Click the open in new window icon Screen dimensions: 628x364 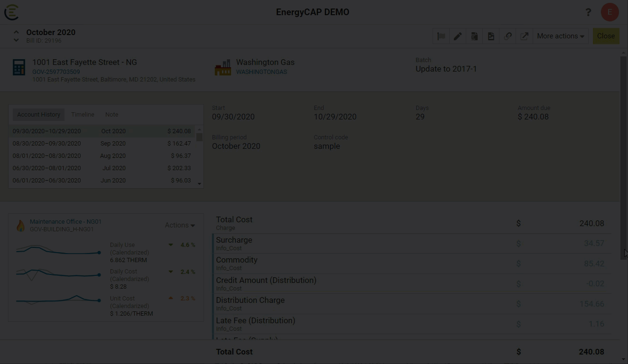pos(524,36)
